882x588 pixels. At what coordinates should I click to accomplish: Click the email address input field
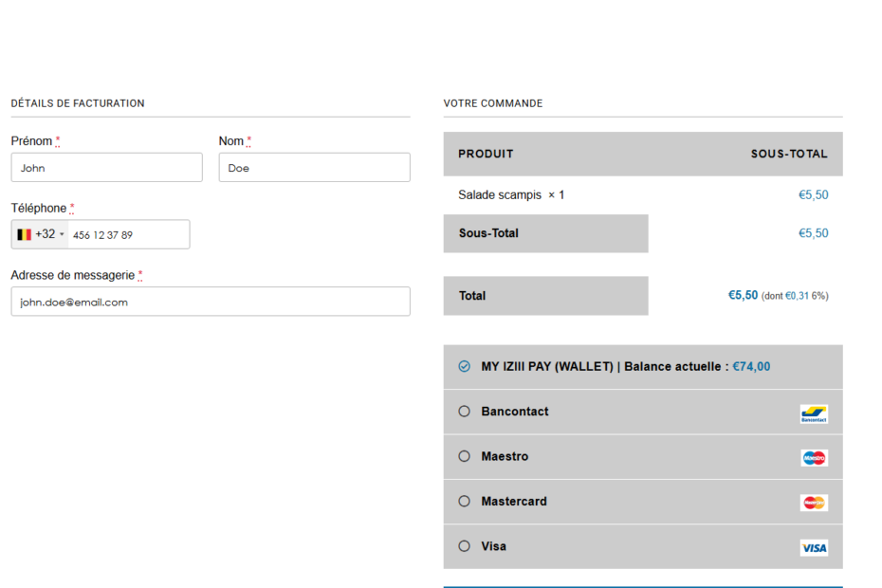pyautogui.click(x=211, y=302)
